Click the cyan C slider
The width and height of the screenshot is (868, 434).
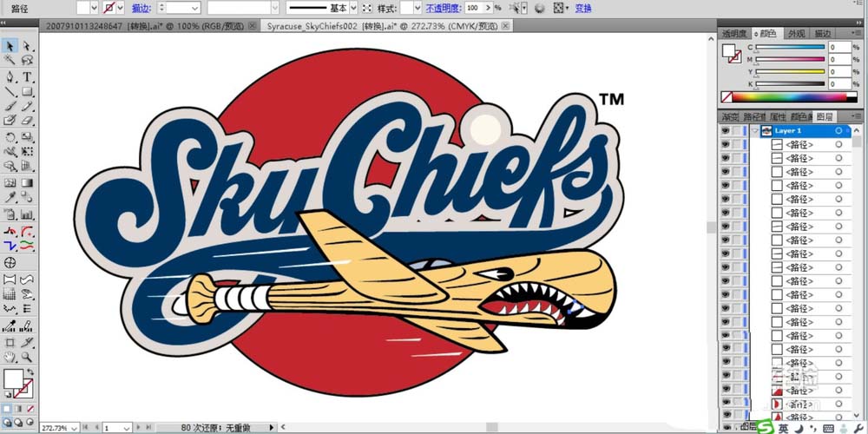790,48
